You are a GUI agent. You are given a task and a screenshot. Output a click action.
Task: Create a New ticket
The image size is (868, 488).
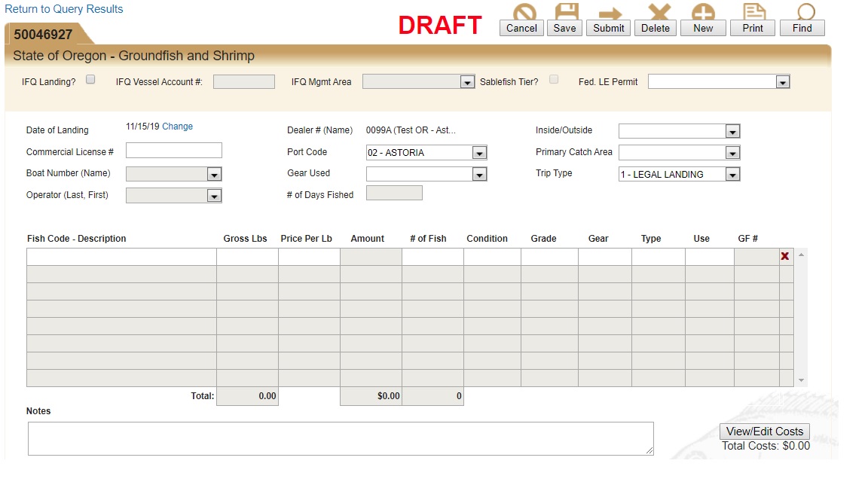pos(703,28)
